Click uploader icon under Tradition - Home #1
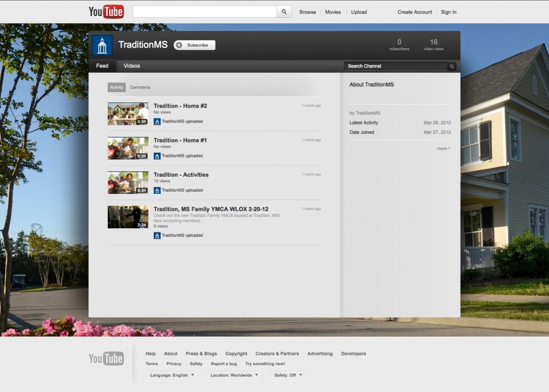 click(157, 156)
